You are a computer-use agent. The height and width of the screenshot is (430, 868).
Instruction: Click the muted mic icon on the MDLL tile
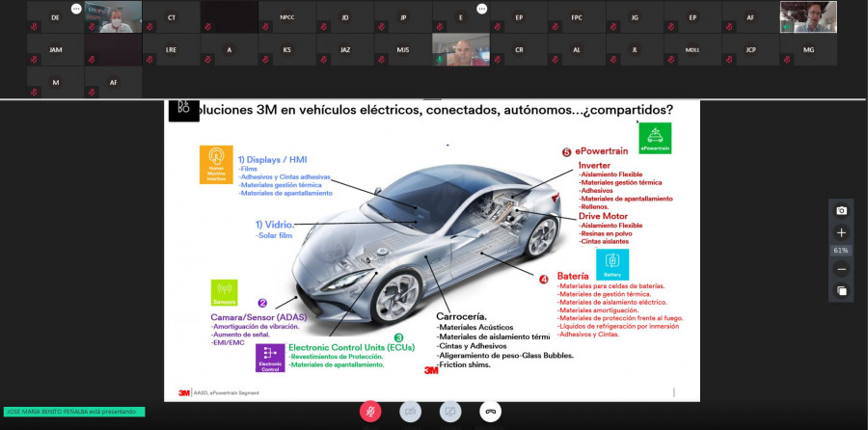click(671, 59)
